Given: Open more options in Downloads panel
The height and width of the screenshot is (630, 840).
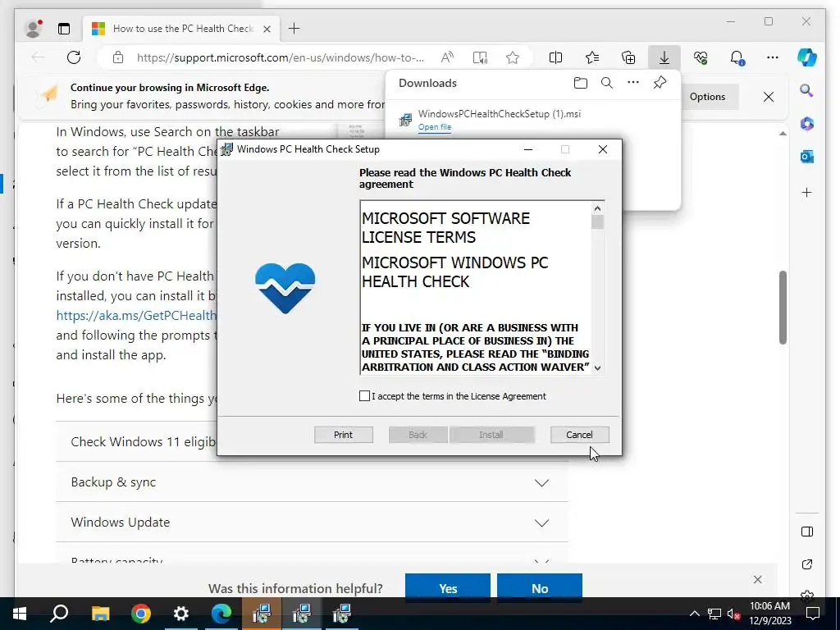Looking at the screenshot, I should (x=633, y=83).
